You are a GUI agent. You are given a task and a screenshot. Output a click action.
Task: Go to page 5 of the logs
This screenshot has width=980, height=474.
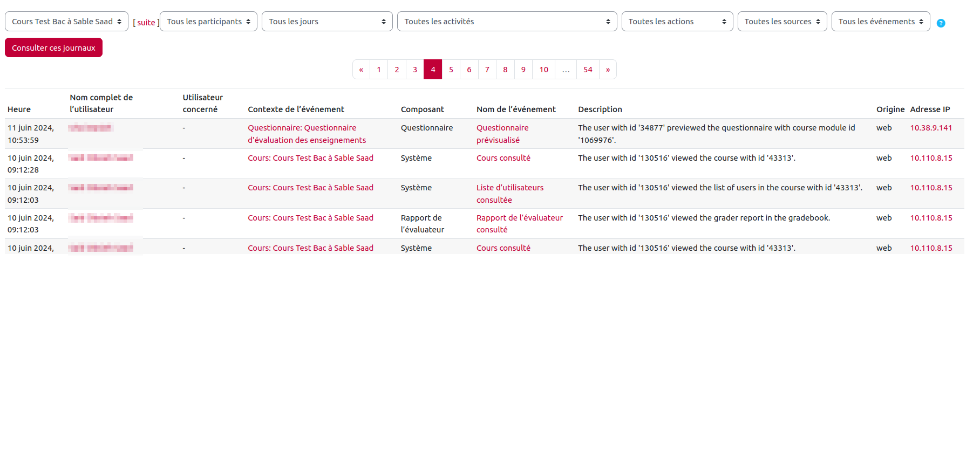pyautogui.click(x=451, y=70)
